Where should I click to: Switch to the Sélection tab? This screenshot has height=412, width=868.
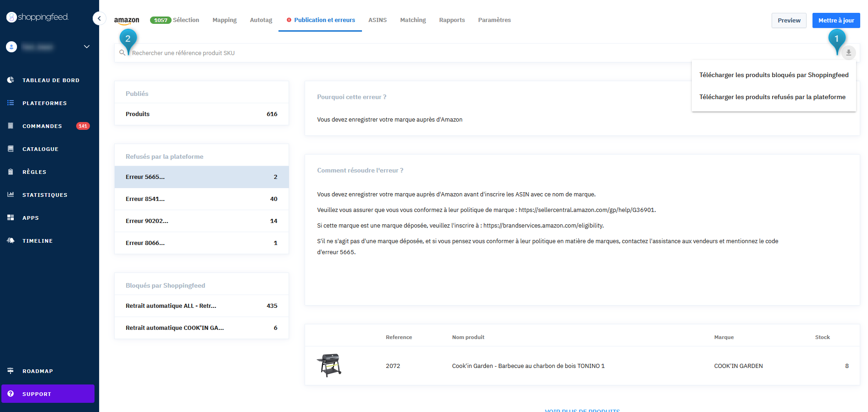point(186,20)
